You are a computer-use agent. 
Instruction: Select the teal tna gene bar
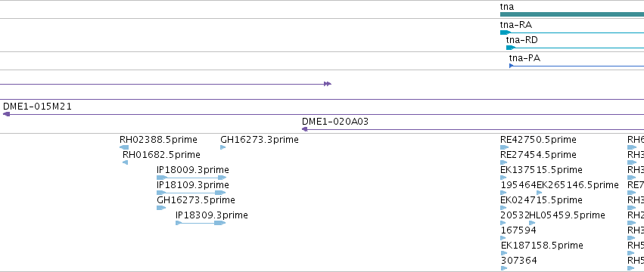pos(571,14)
